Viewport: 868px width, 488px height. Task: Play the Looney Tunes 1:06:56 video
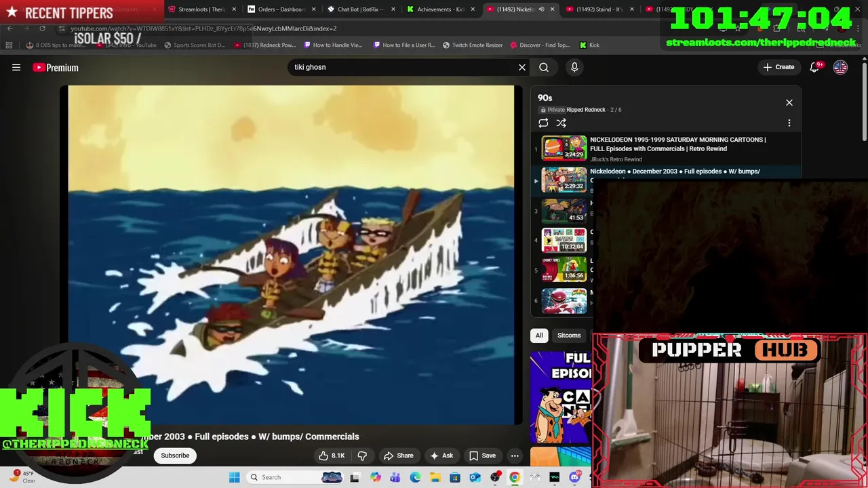point(564,269)
